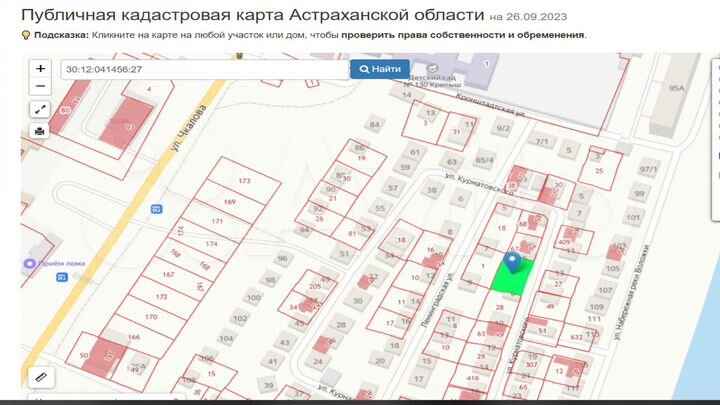Viewport: 720px width, 405px height.
Task: Click the Ленинградская ул. street label
Action: click(x=437, y=300)
